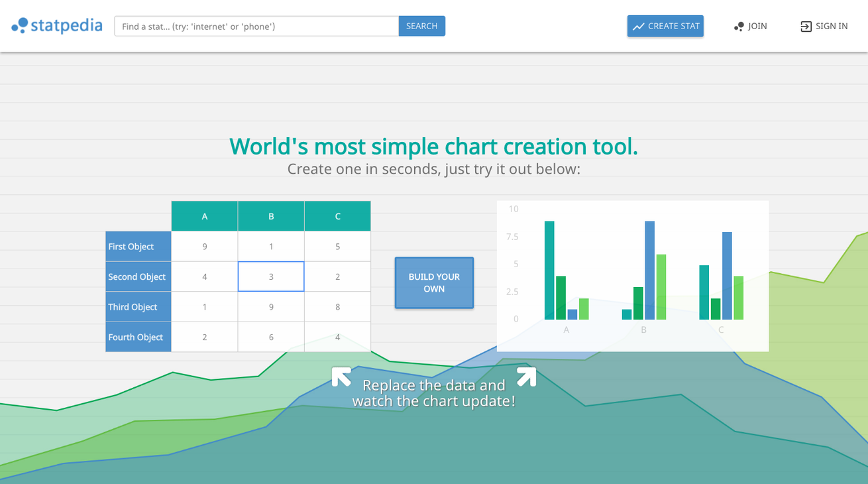
Task: Click First Object cell in column B
Action: [x=271, y=247]
